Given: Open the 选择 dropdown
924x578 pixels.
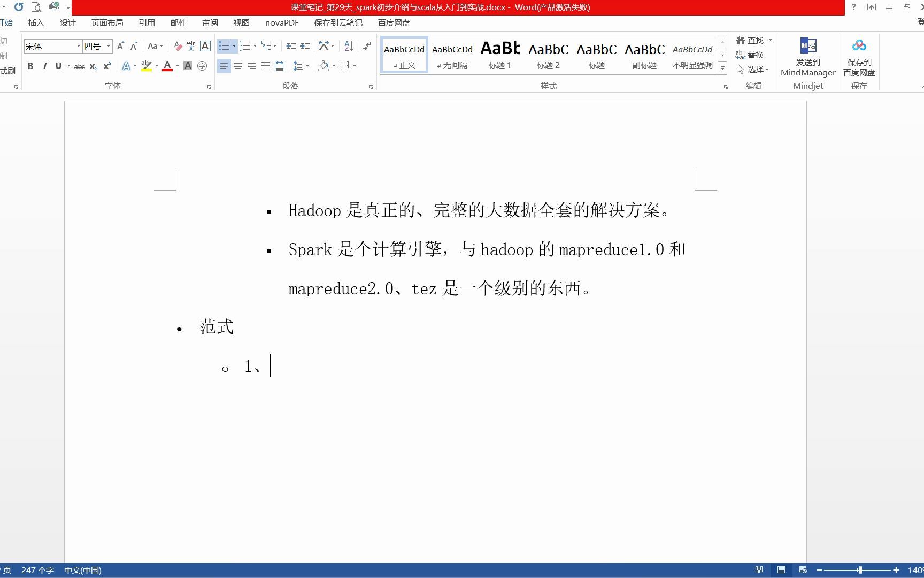Looking at the screenshot, I should (x=753, y=69).
